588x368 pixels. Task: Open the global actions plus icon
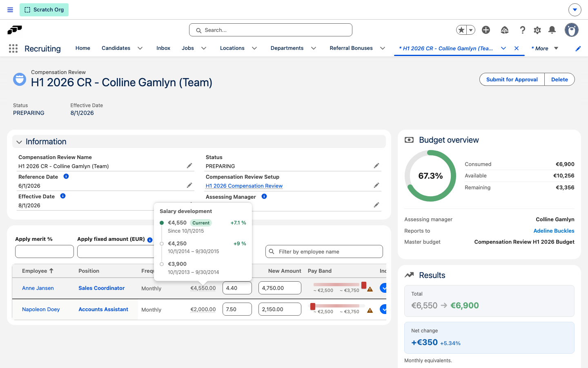point(486,30)
